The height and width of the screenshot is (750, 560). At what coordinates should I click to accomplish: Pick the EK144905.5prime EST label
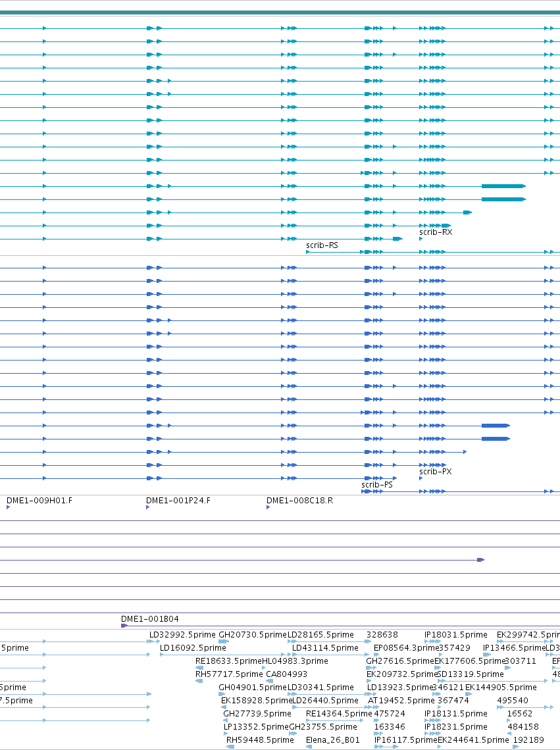(501, 687)
